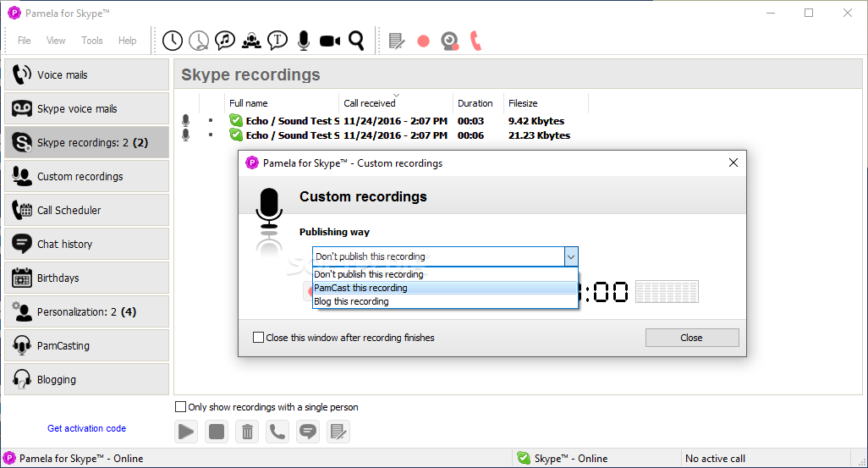The height and width of the screenshot is (468, 868).
Task: Click the 'No active call' status entry
Action: [715, 459]
